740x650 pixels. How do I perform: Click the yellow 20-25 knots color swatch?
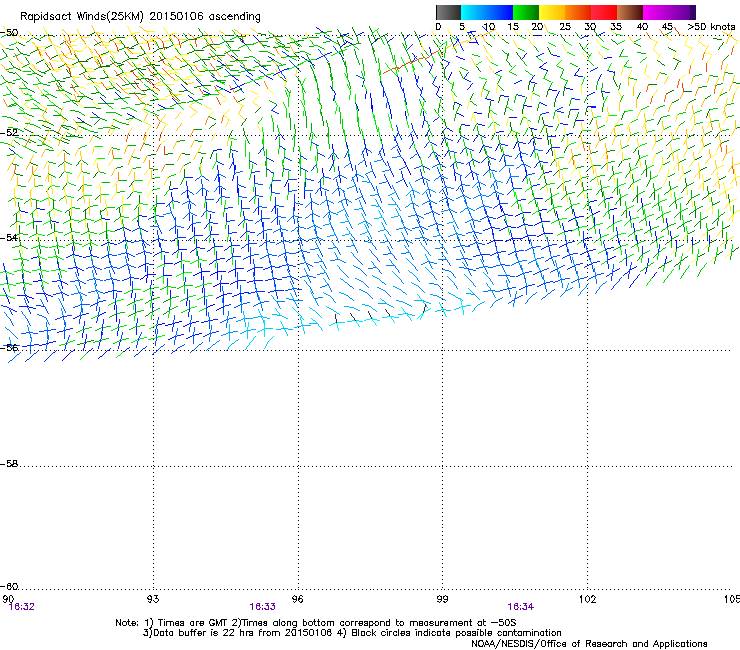[x=552, y=12]
